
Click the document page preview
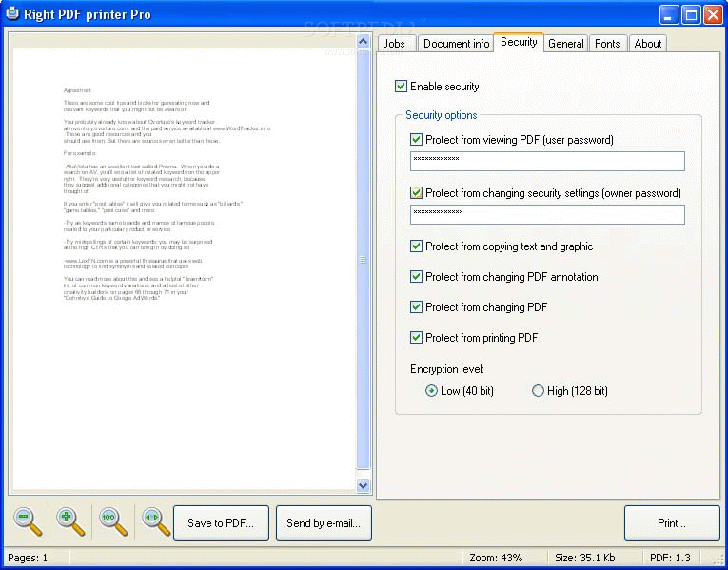(184, 268)
